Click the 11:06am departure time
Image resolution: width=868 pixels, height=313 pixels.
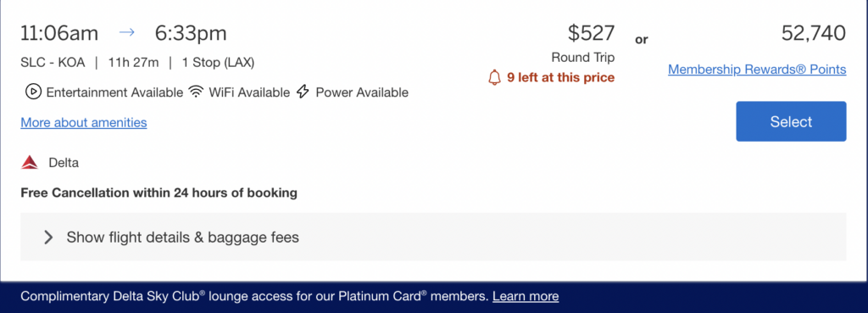click(x=59, y=33)
